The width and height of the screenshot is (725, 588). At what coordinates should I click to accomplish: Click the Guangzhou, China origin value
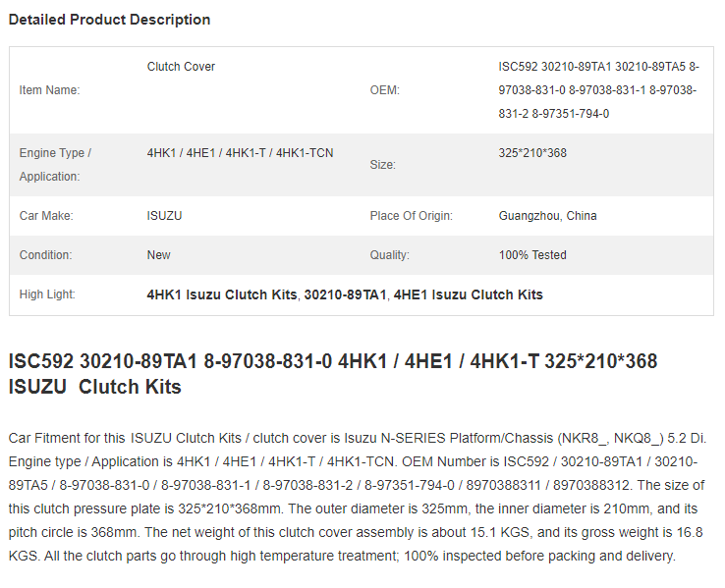[x=547, y=216]
